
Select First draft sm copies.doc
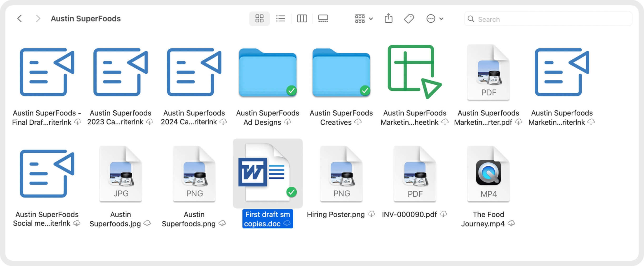268,173
